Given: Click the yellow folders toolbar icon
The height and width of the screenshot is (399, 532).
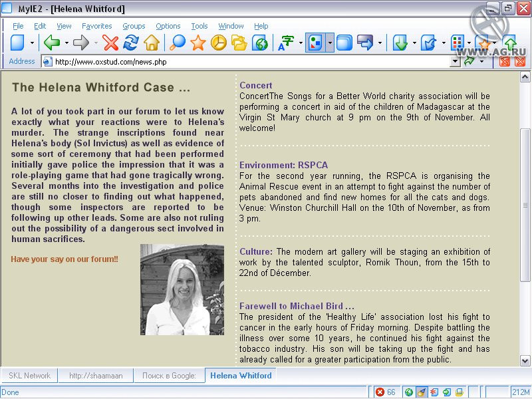Looking at the screenshot, I should (239, 43).
